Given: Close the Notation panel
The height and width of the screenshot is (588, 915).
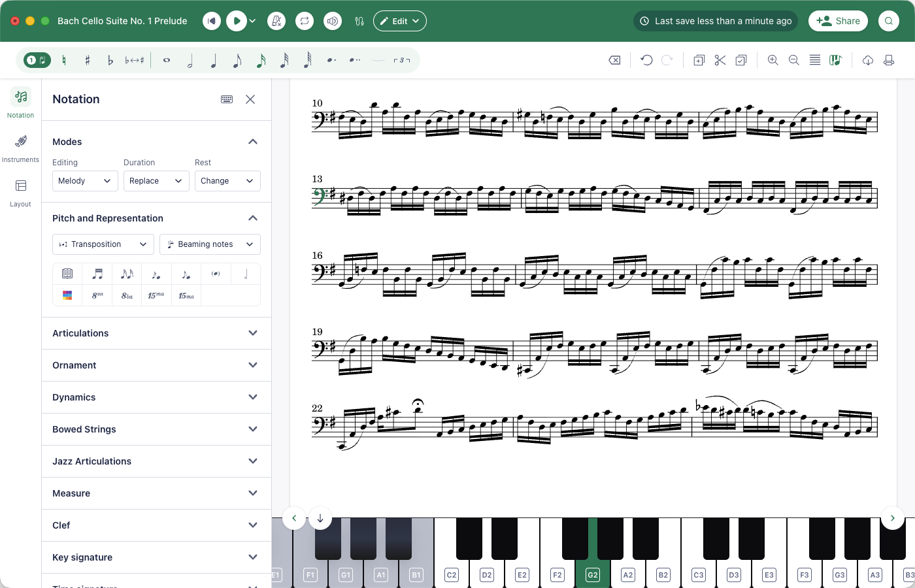Looking at the screenshot, I should tap(250, 99).
